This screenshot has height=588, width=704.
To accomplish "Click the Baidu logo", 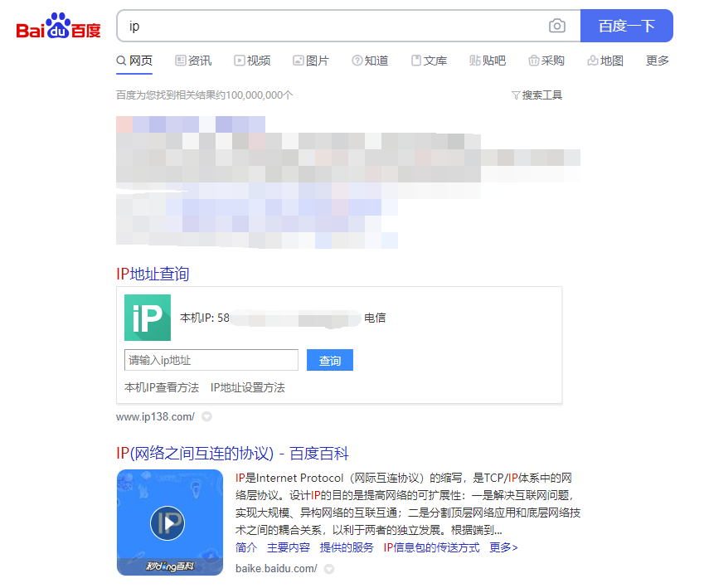I will [x=58, y=26].
